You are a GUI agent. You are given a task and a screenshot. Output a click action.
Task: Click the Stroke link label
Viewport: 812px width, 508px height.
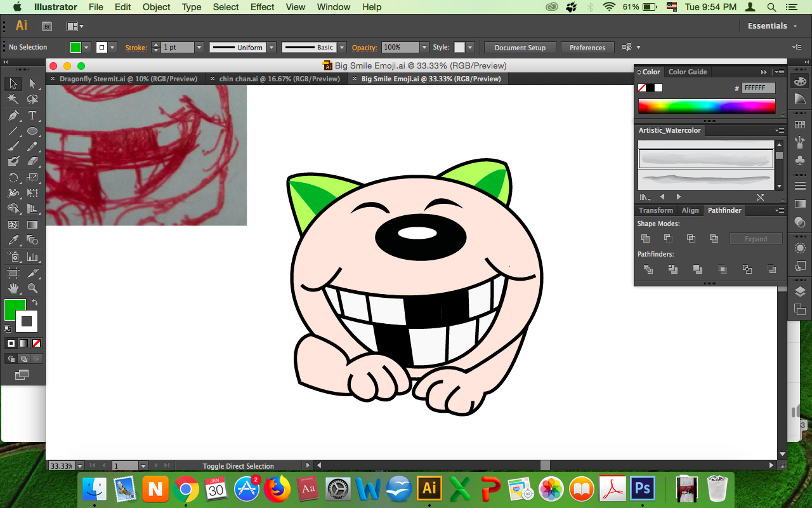tap(136, 48)
